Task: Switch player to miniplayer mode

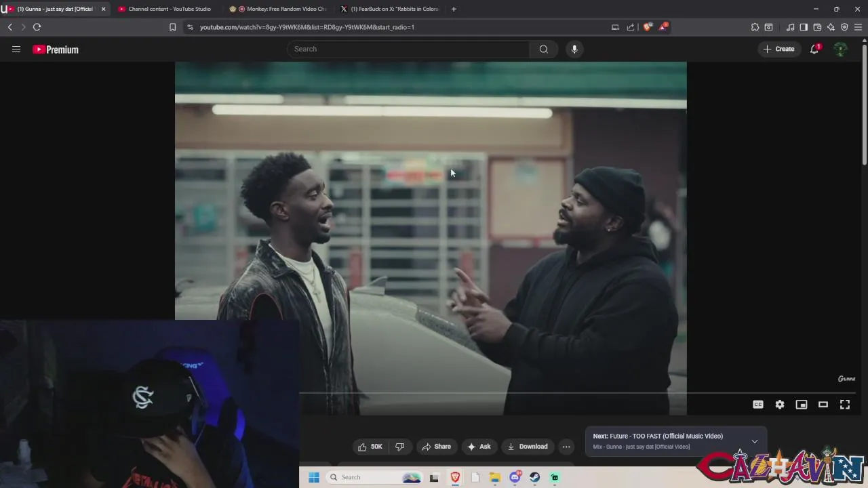Action: click(x=802, y=405)
